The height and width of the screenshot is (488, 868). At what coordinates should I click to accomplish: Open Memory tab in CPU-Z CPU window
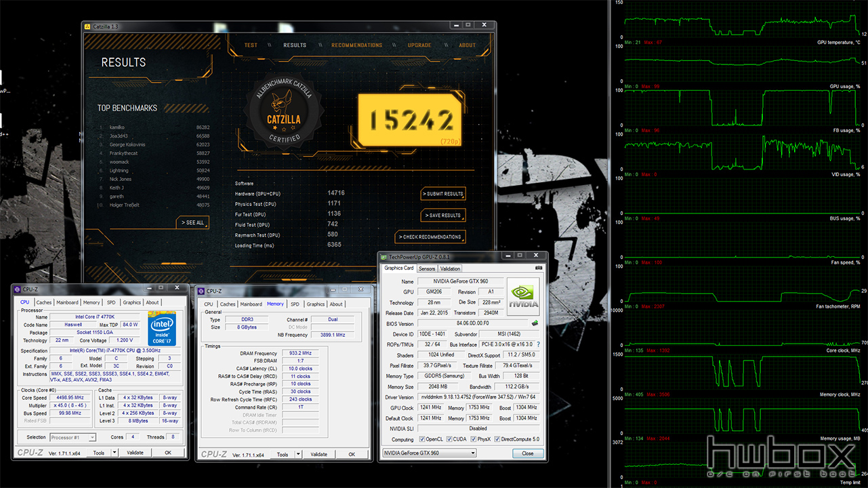pos(91,302)
